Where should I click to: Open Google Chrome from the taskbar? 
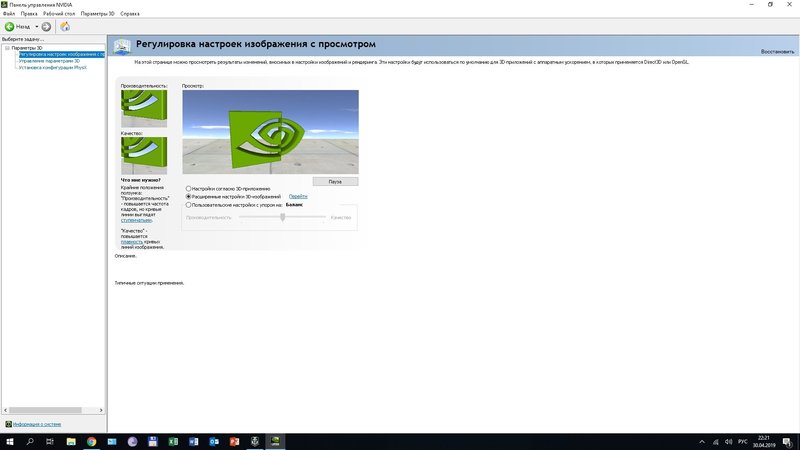click(91, 442)
